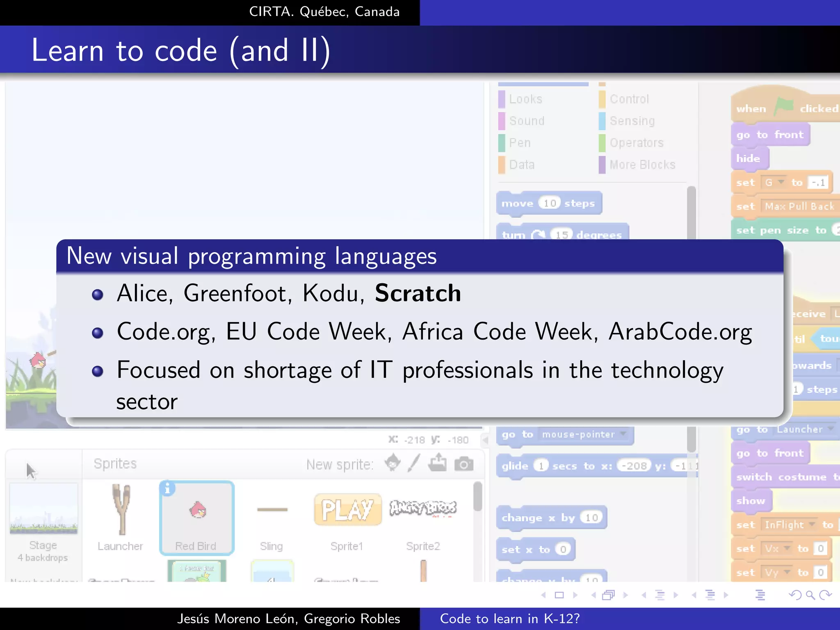Click the 'New visual programming languages' block title
This screenshot has width=840, height=630.
tap(251, 256)
